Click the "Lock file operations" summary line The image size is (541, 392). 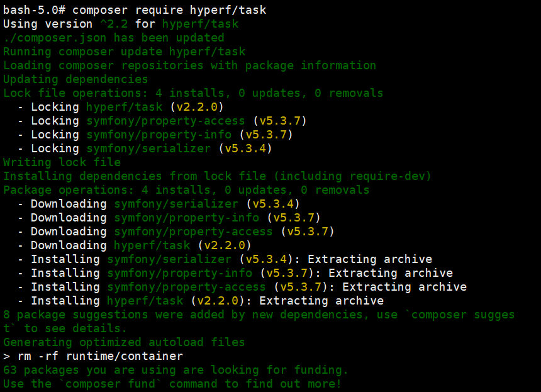click(192, 93)
